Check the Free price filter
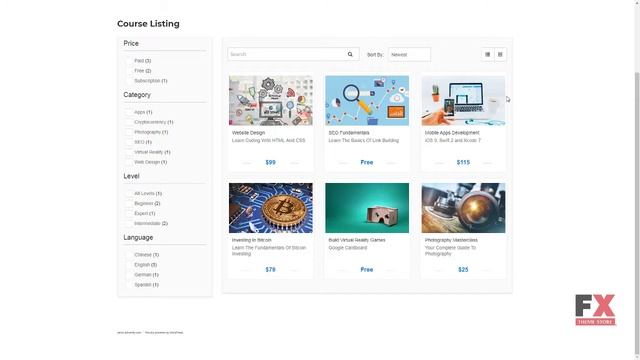 click(x=129, y=71)
